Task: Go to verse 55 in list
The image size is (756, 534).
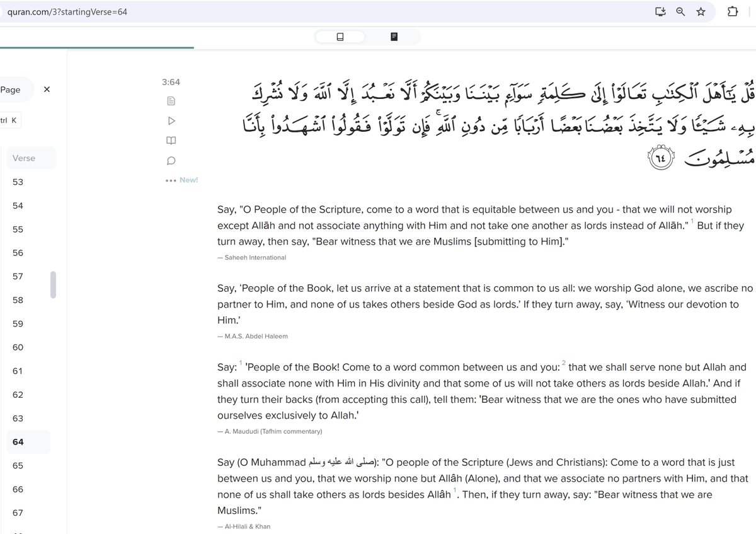Action: [x=18, y=229]
